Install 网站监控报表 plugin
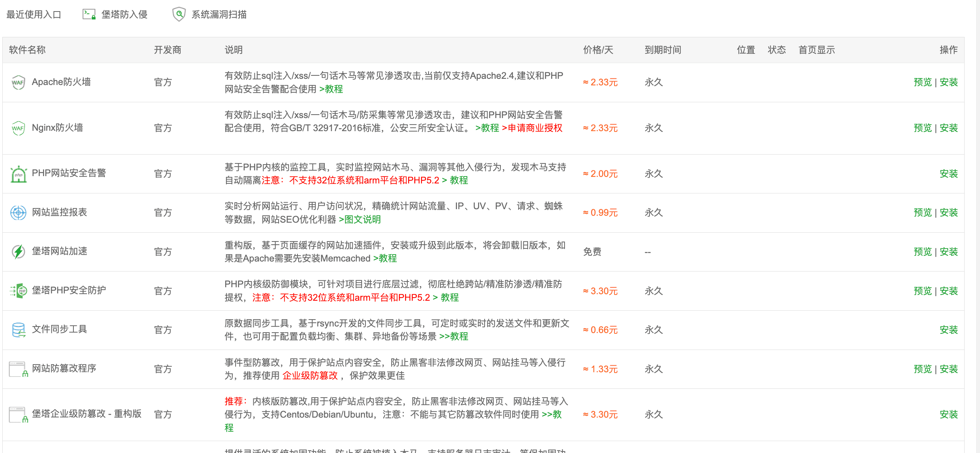Viewport: 980px width, 453px height. tap(948, 213)
